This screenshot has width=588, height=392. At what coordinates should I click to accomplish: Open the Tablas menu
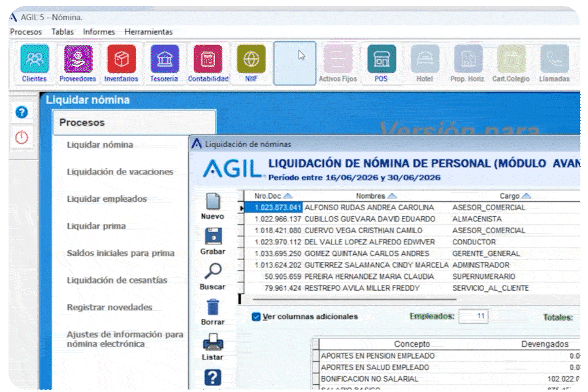pyautogui.click(x=62, y=32)
